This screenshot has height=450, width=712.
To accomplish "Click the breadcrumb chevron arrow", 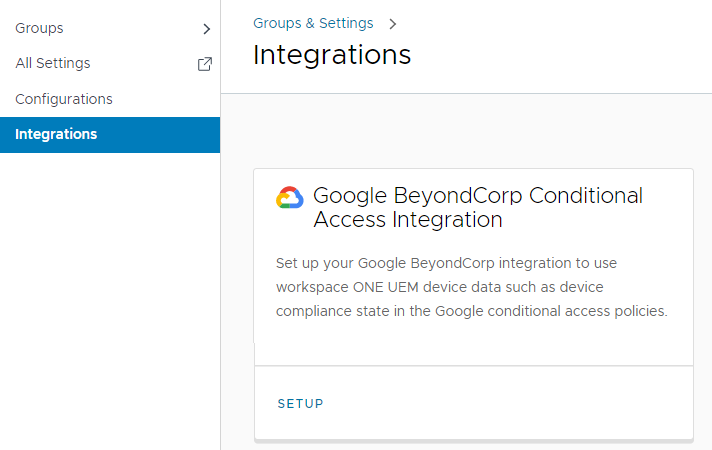I will (x=393, y=24).
